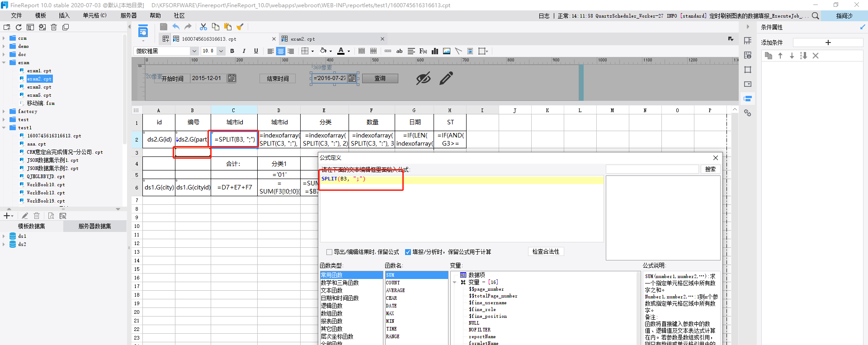868x345 pixels.
Task: Toggle keep formula on data entry checkbox
Action: coord(408,252)
